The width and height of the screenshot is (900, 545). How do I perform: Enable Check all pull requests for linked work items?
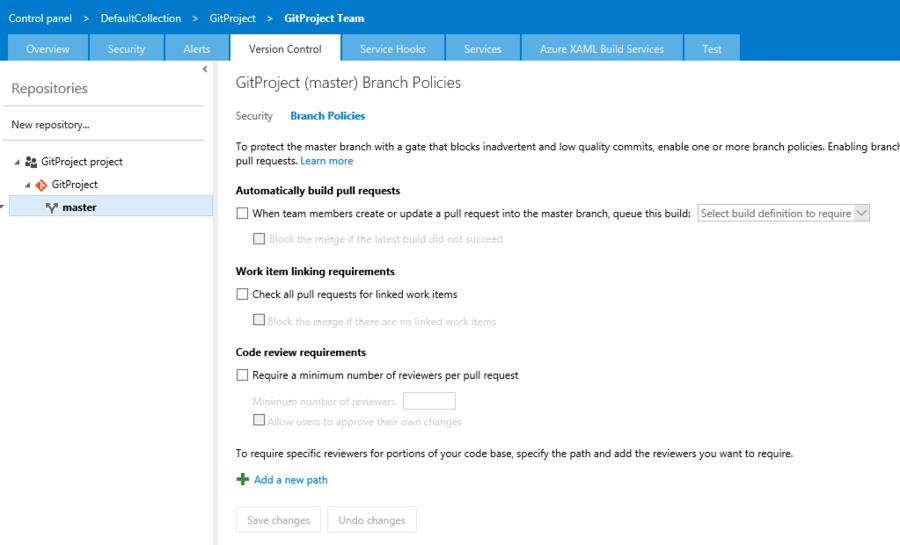coord(242,294)
